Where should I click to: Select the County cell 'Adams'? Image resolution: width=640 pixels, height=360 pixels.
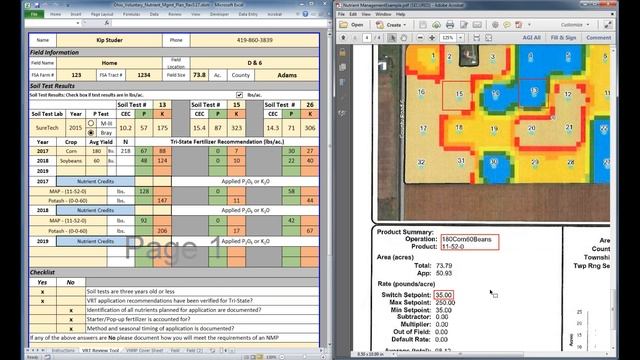click(287, 75)
